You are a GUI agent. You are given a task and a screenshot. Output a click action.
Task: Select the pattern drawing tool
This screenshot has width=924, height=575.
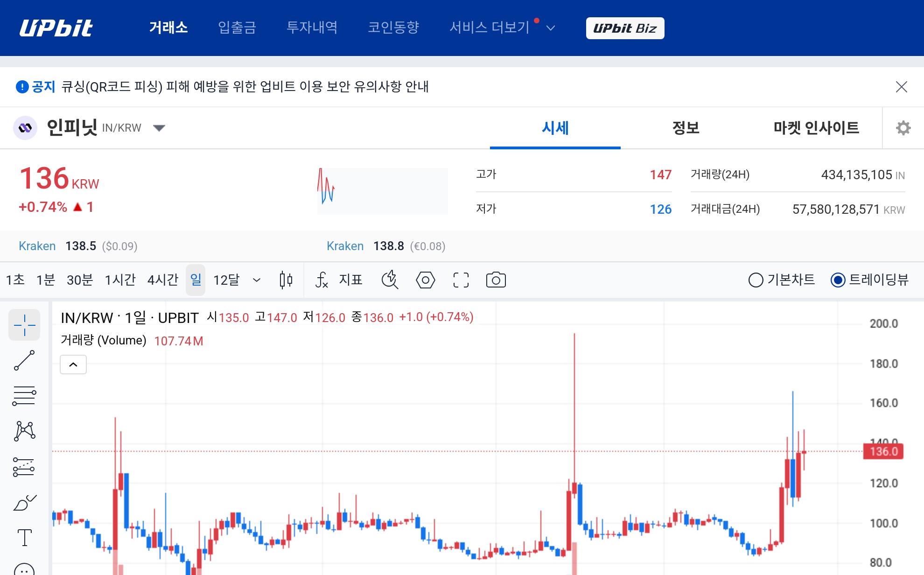pos(24,431)
